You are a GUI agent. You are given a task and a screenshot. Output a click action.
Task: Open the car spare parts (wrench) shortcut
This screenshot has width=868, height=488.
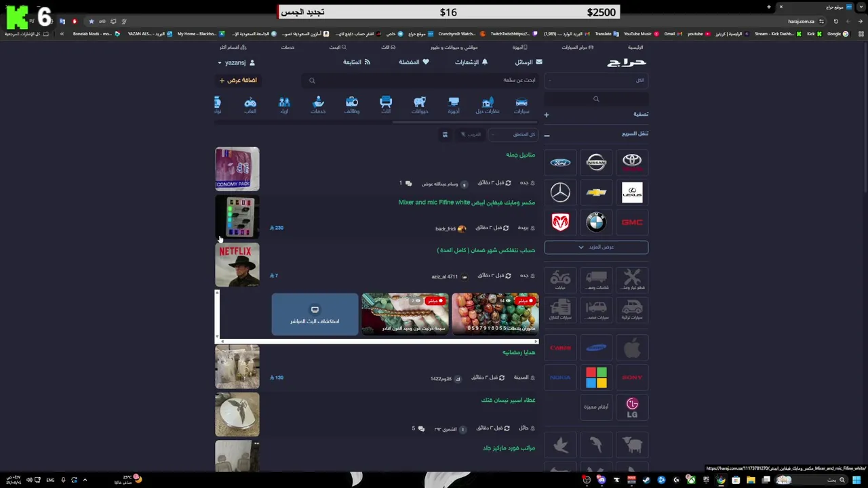[x=632, y=279]
